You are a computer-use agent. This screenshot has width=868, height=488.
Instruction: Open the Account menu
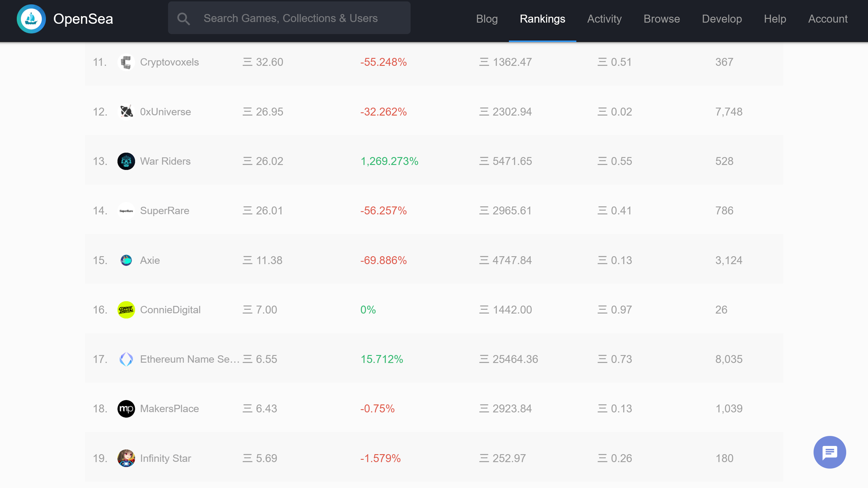828,19
